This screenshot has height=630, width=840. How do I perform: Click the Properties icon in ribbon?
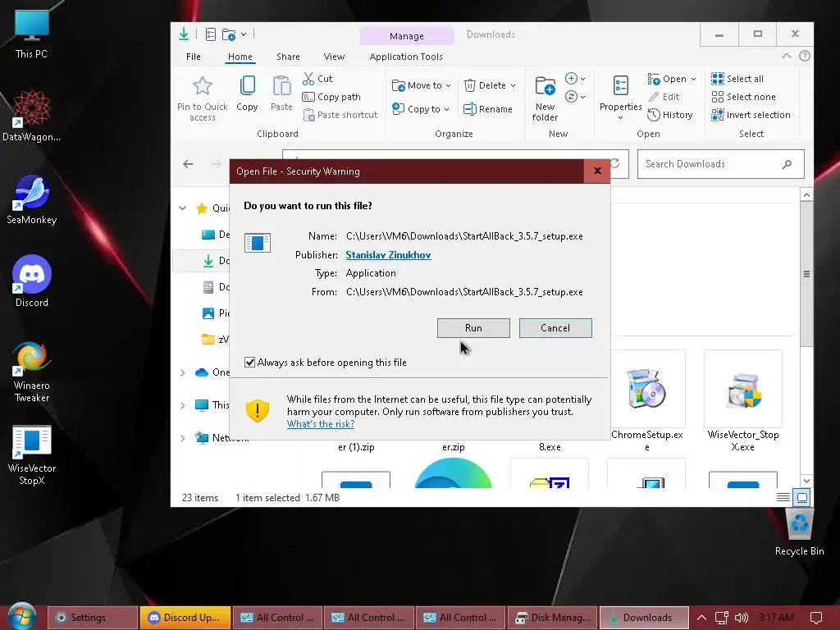tap(620, 85)
